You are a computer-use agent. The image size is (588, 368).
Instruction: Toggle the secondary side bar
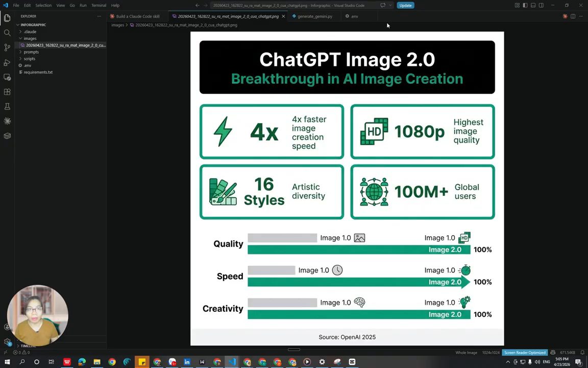click(541, 5)
